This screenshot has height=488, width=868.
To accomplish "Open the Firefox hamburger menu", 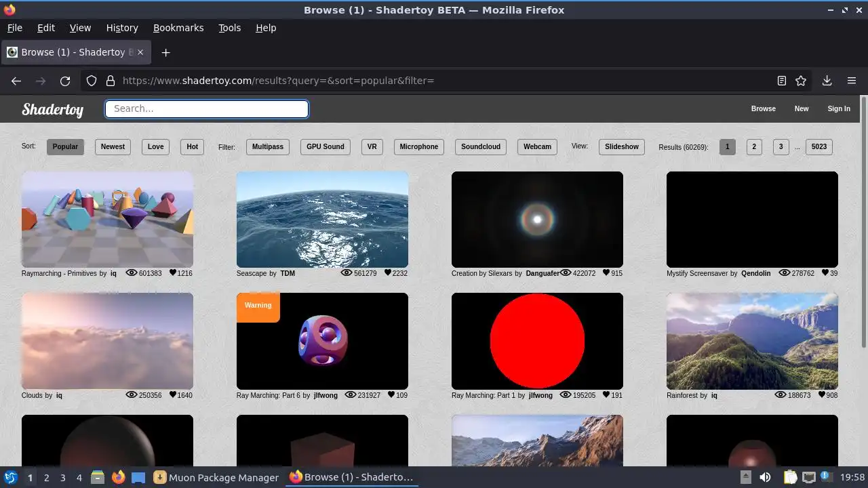I will point(852,81).
